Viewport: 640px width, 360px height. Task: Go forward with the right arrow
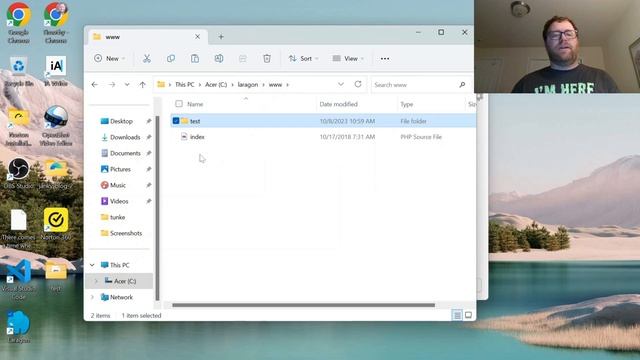tap(111, 84)
